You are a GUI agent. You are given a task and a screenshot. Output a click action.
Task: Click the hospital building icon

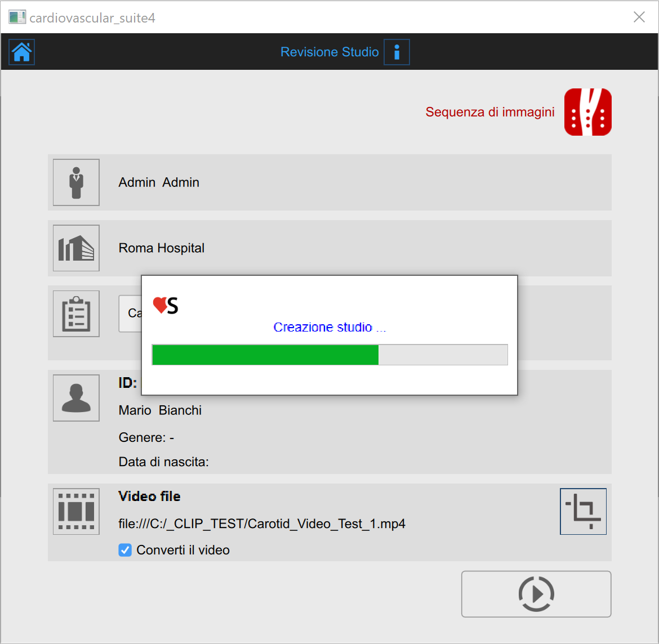click(76, 248)
